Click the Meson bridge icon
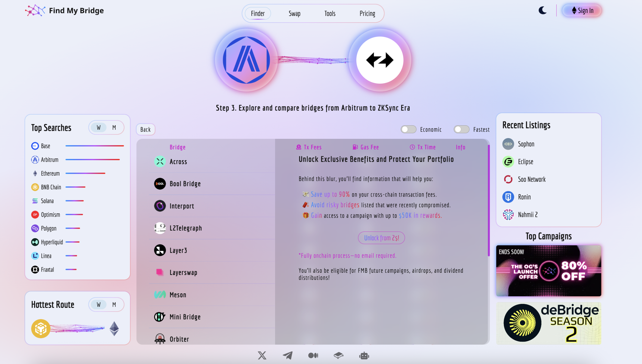Screen dimensions: 642x364 tap(160, 295)
